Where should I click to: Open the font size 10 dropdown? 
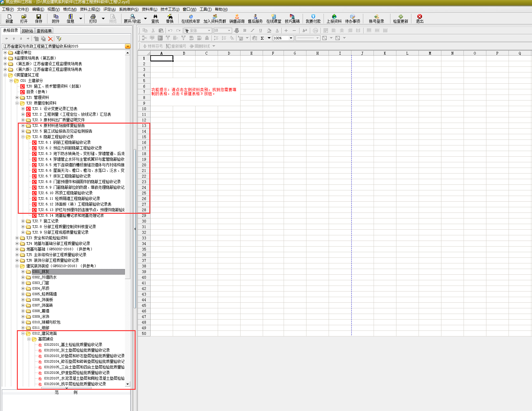pyautogui.click(x=229, y=31)
